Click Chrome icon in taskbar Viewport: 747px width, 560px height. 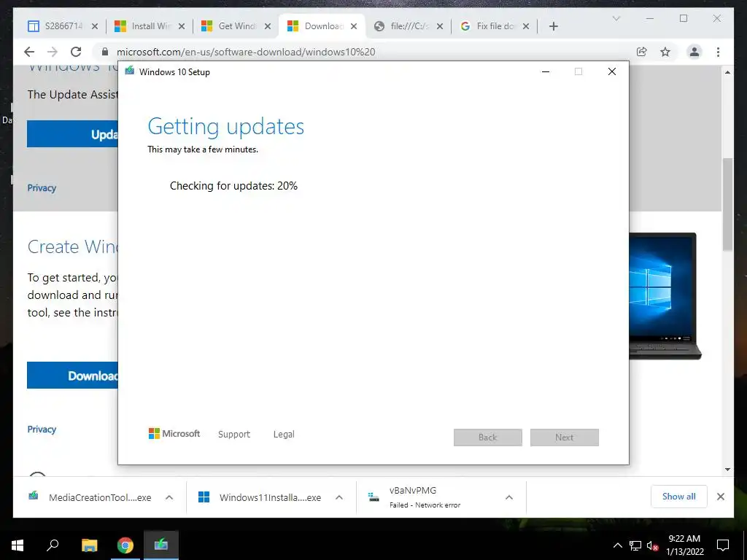pyautogui.click(x=125, y=545)
